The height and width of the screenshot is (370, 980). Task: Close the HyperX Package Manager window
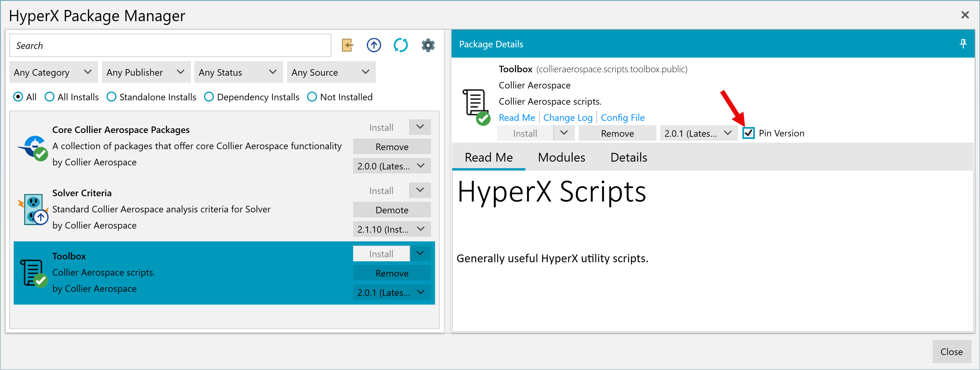[x=965, y=15]
